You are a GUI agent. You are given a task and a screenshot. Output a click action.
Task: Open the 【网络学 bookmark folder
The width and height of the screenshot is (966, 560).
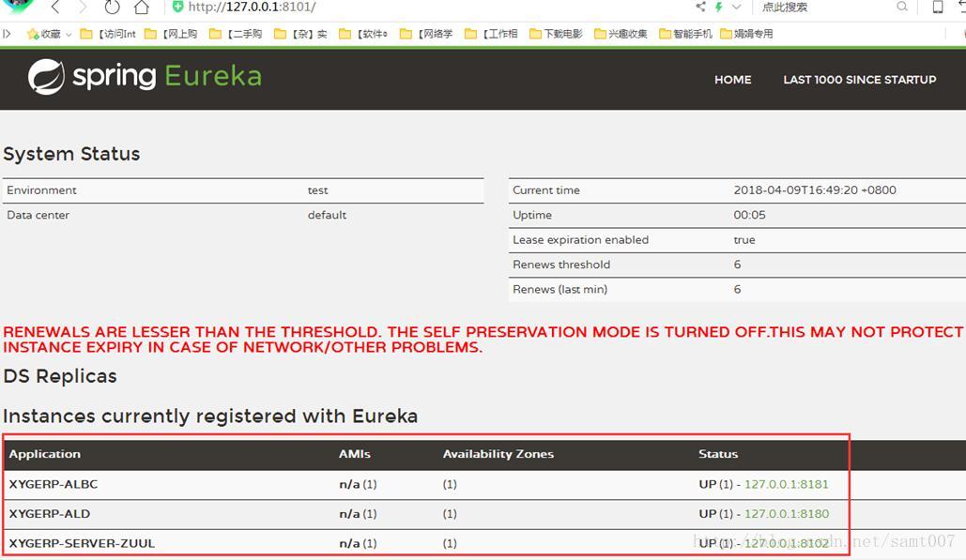pos(425,34)
